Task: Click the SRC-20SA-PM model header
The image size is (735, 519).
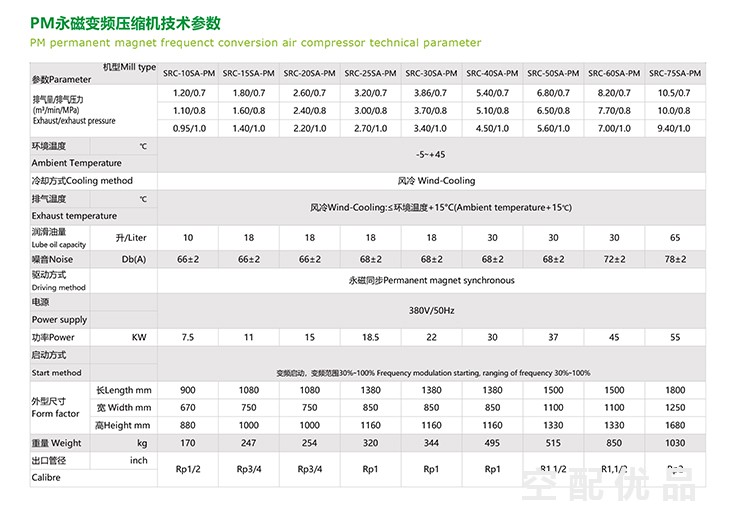Action: coord(309,74)
